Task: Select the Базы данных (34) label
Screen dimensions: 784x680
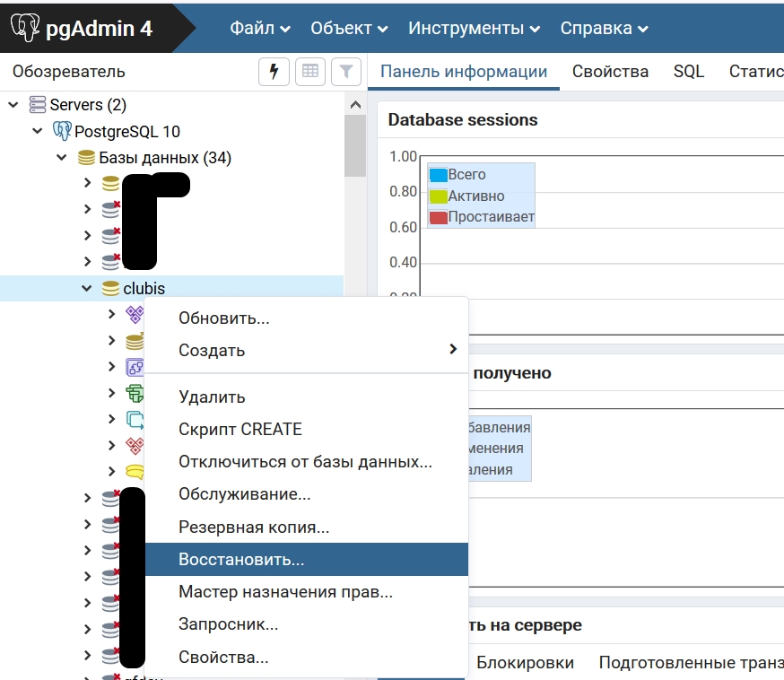Action: pos(165,158)
